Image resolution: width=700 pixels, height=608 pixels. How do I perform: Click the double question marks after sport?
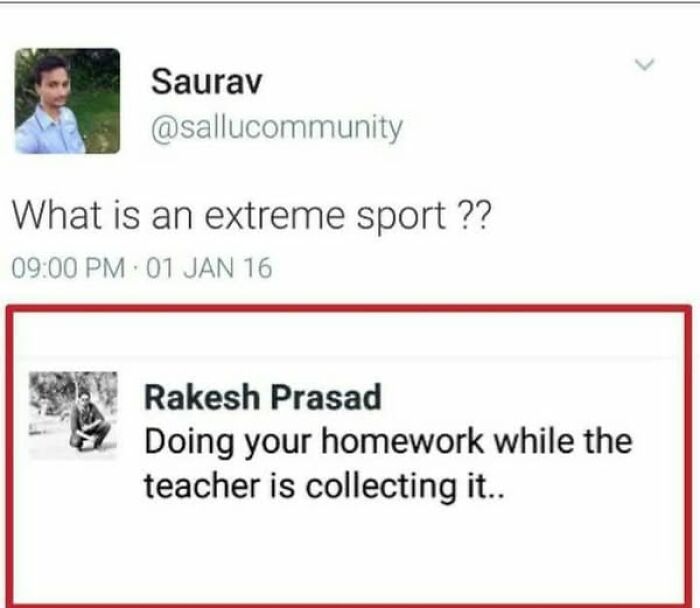point(474,215)
